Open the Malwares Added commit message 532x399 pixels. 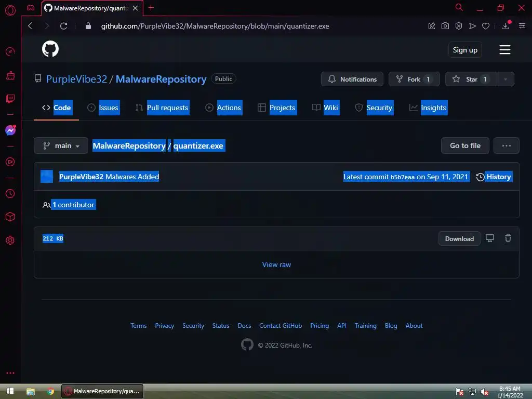tap(132, 177)
